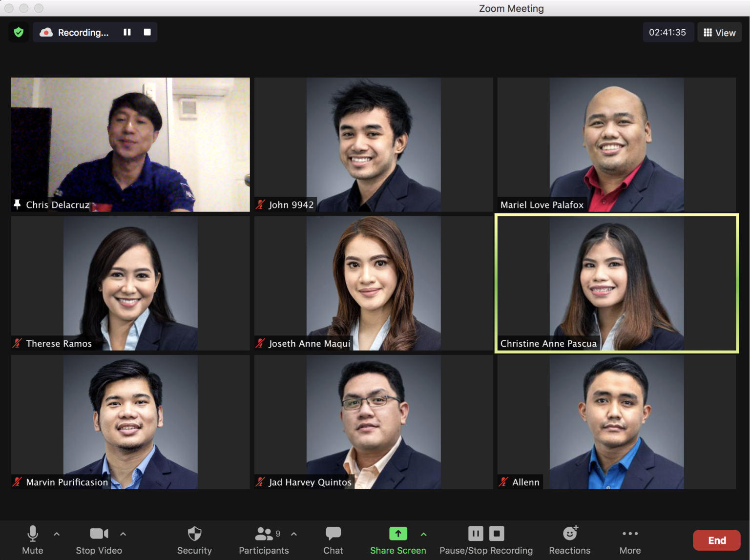Open the Reactions menu
750x560 pixels.
coord(569,540)
